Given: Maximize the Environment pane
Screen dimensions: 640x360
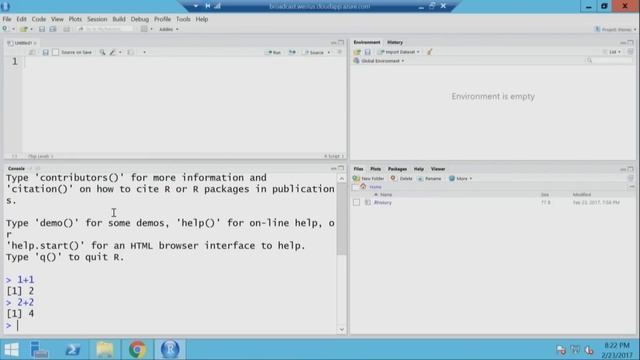Looking at the screenshot, I should [631, 42].
